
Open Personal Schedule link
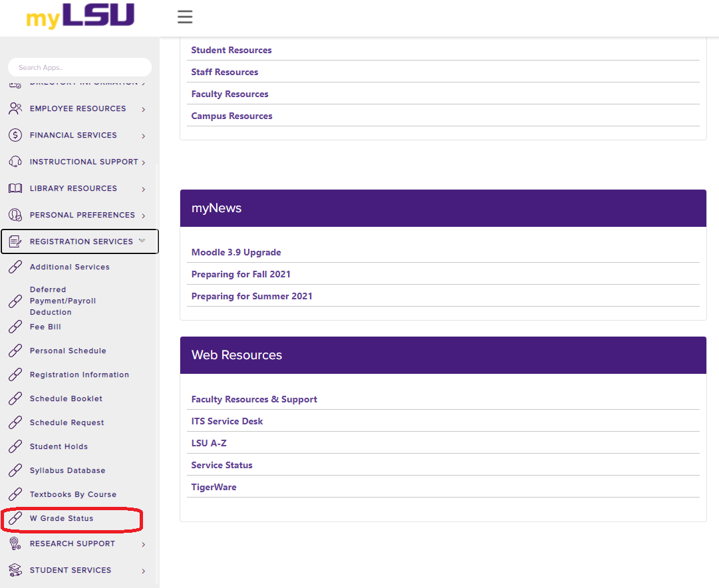(68, 351)
